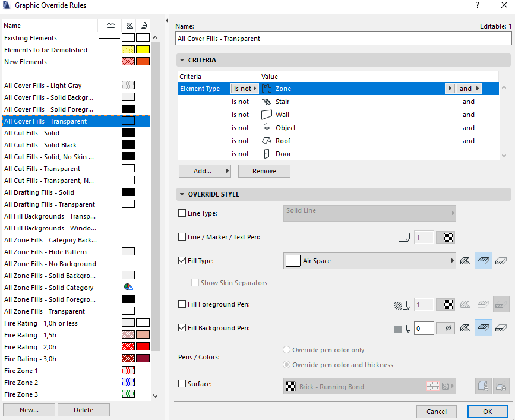Select the Fire Zone 2 rule
This screenshot has height=420, width=515.
click(x=76, y=383)
